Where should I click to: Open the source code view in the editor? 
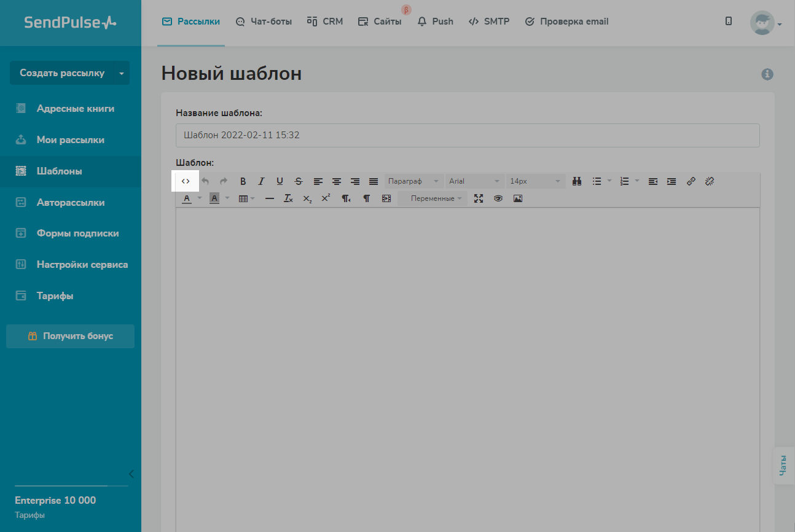point(186,181)
